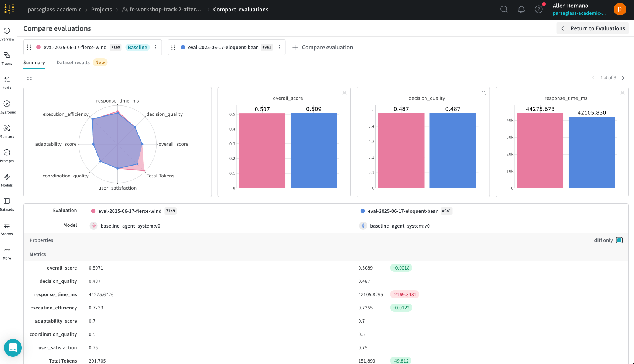
Task: Go to Evals sidebar section
Action: (x=7, y=83)
